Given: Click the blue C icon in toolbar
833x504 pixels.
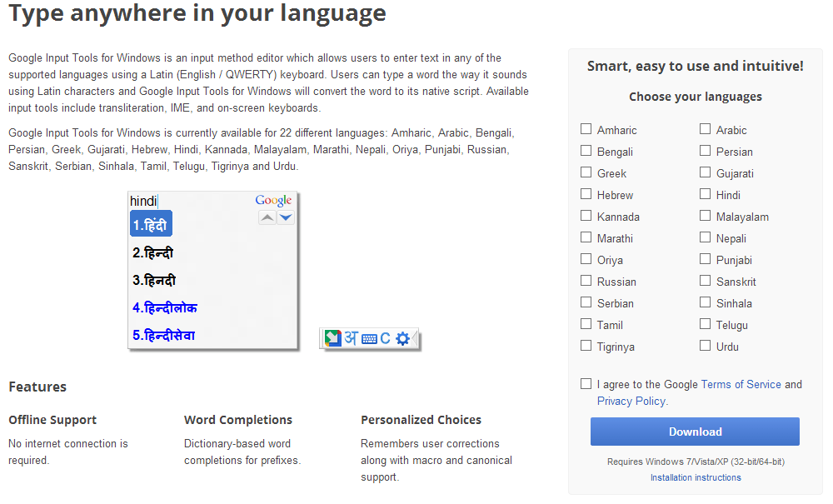Looking at the screenshot, I should coord(385,338).
